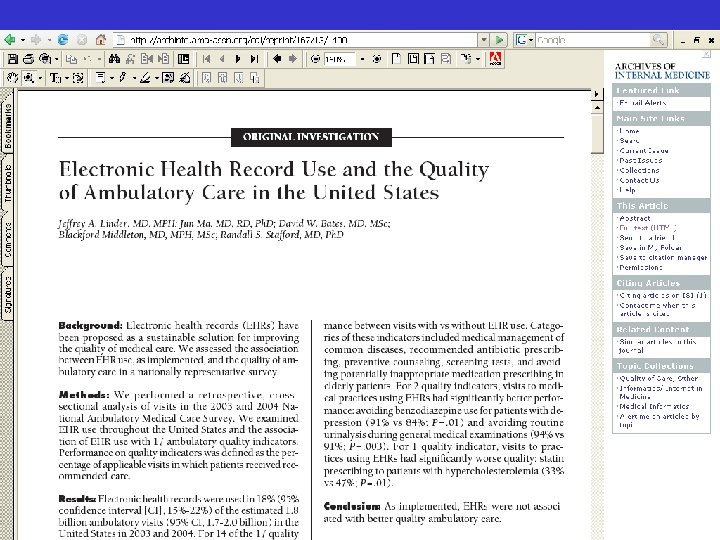Go to the previous page
Viewport: 720px width, 540px height.
point(222,59)
